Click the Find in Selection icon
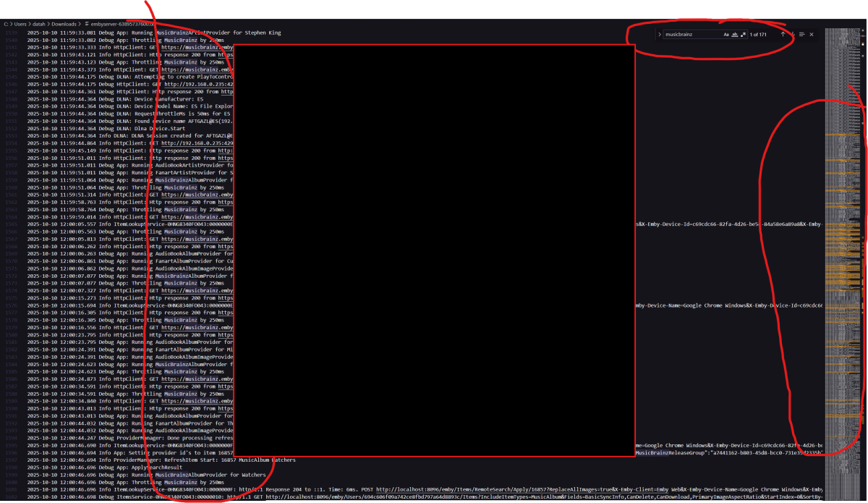 point(801,34)
